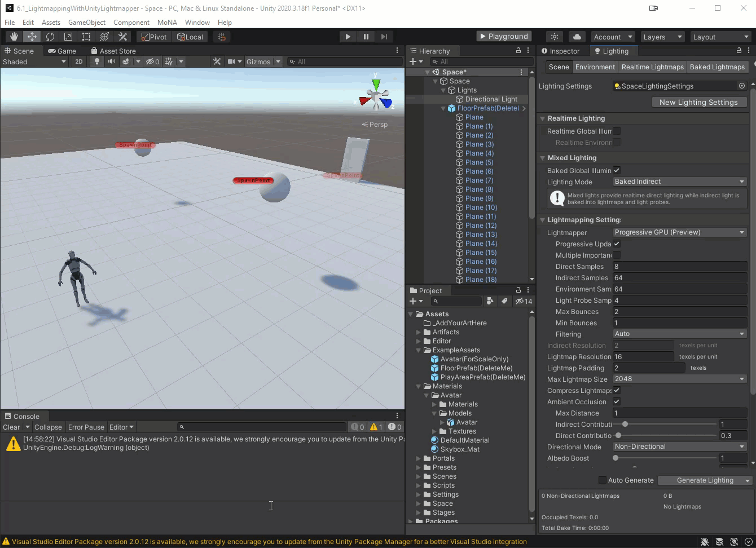Select the Hand tool
The image size is (756, 548).
click(x=14, y=37)
